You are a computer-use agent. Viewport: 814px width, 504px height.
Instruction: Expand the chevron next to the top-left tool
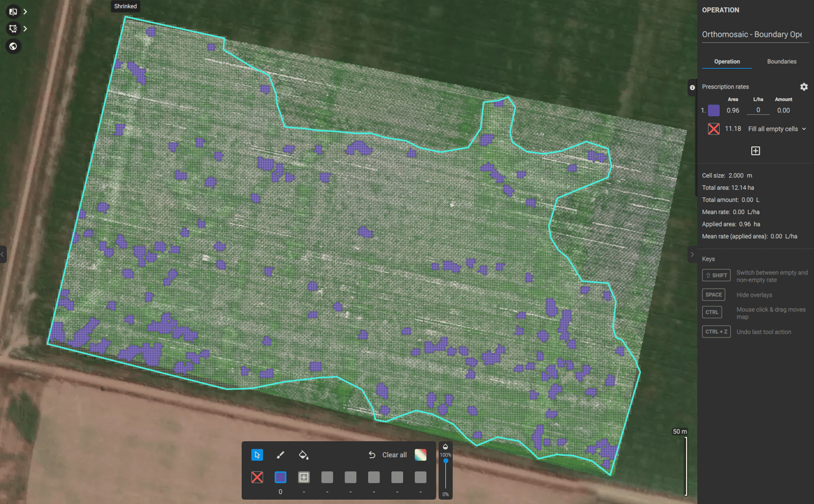25,11
